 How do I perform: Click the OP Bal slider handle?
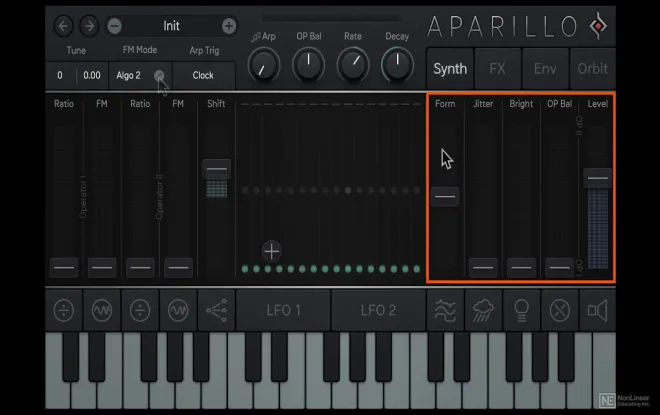pos(559,267)
